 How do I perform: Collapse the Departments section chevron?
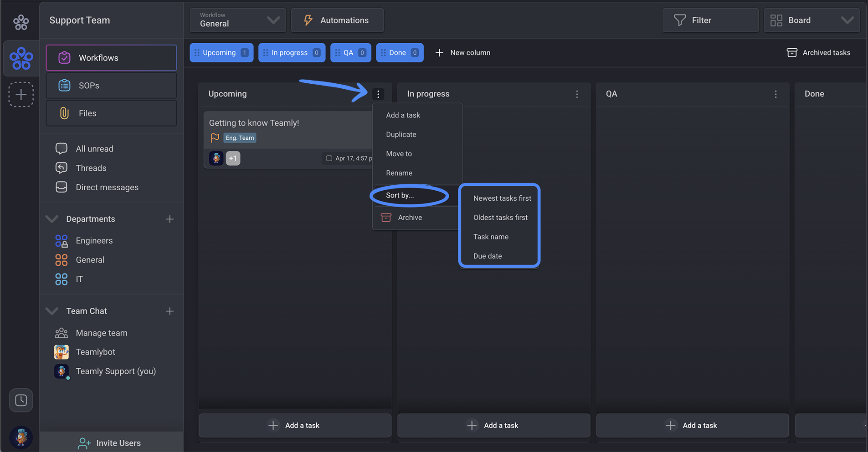52,219
